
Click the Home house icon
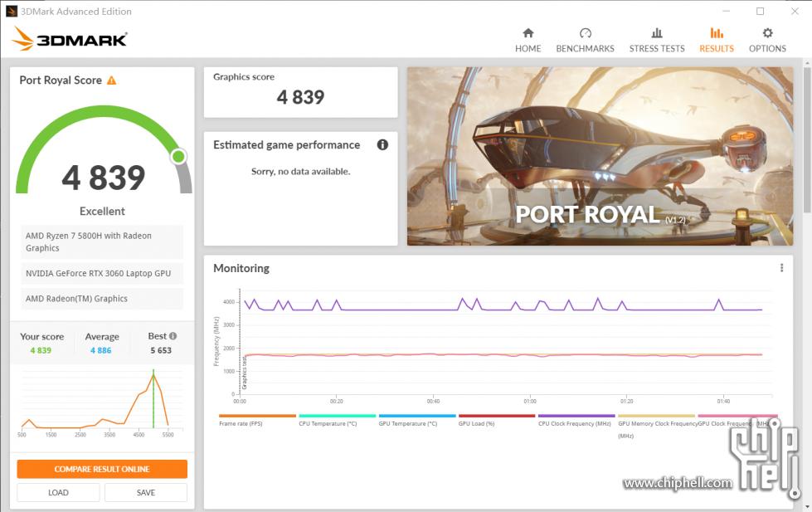pos(528,33)
